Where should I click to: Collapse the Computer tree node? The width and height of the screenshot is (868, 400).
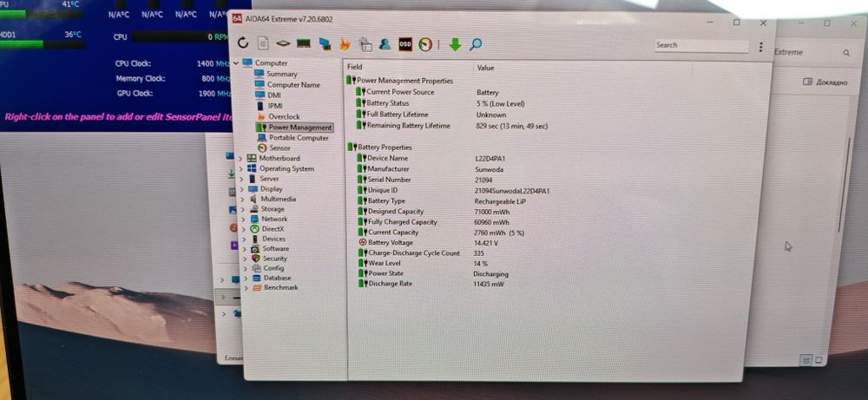(x=236, y=63)
